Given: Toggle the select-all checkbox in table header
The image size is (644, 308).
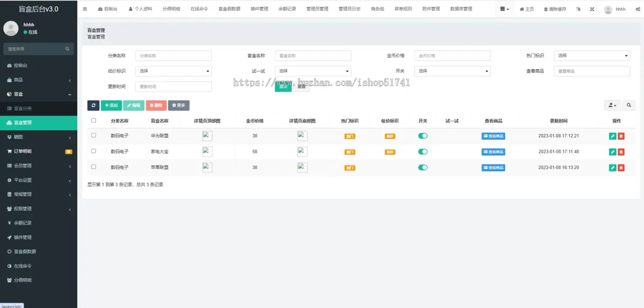Looking at the screenshot, I should tap(94, 120).
